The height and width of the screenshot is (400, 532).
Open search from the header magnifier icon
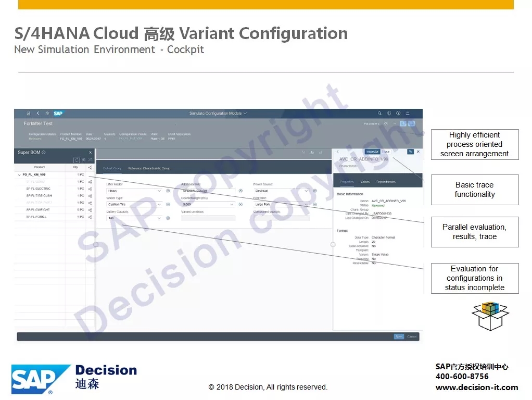click(x=379, y=114)
